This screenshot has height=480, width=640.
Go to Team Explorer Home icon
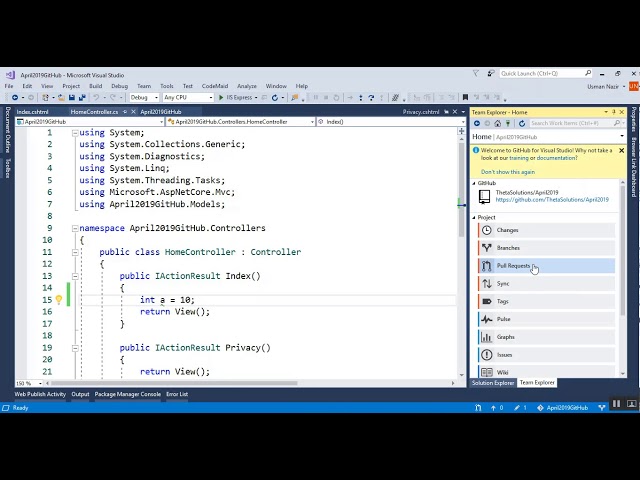pyautogui.click(x=497, y=123)
